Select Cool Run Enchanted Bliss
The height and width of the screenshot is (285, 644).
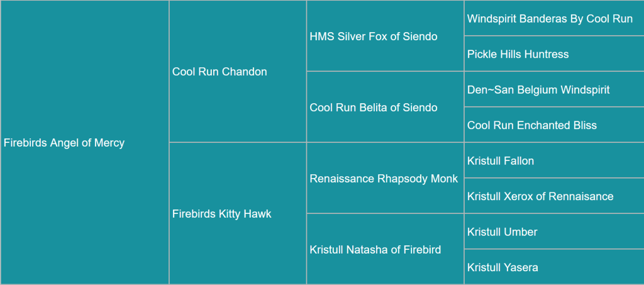point(532,125)
